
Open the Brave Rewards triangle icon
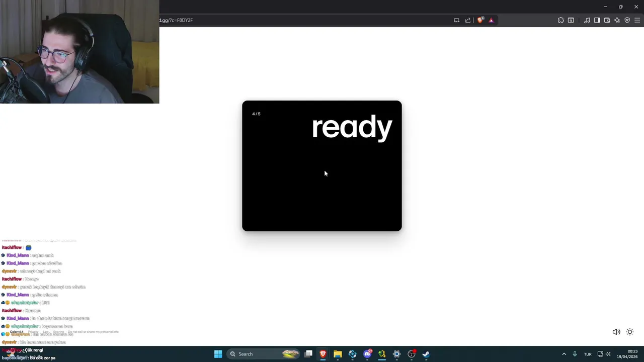coord(491,20)
